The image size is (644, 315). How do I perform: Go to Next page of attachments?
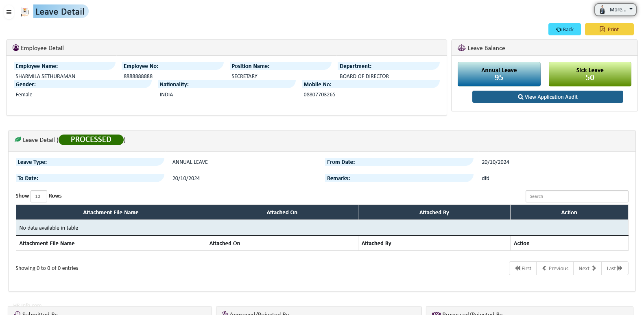point(587,268)
